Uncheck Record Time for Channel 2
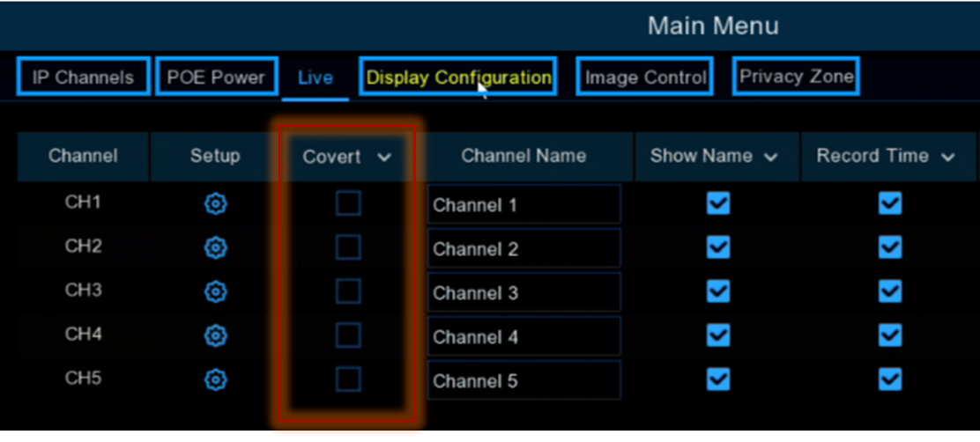Viewport: 980px width, 442px height. pos(890,247)
